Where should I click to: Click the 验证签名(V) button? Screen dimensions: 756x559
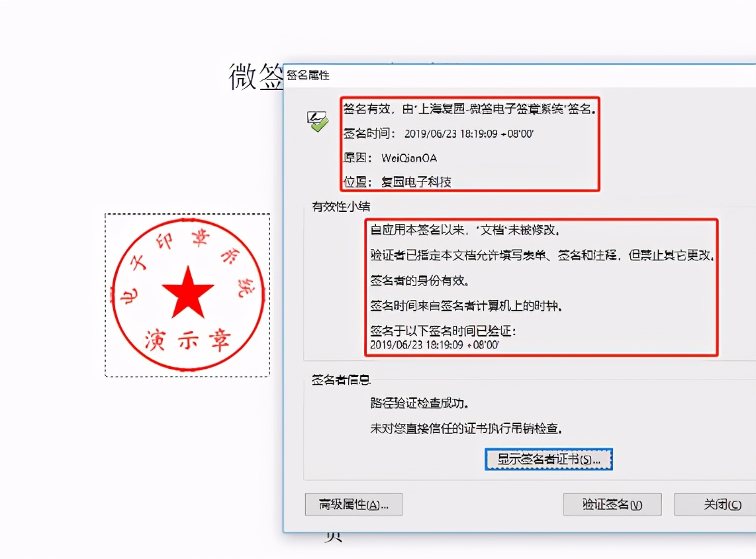612,505
